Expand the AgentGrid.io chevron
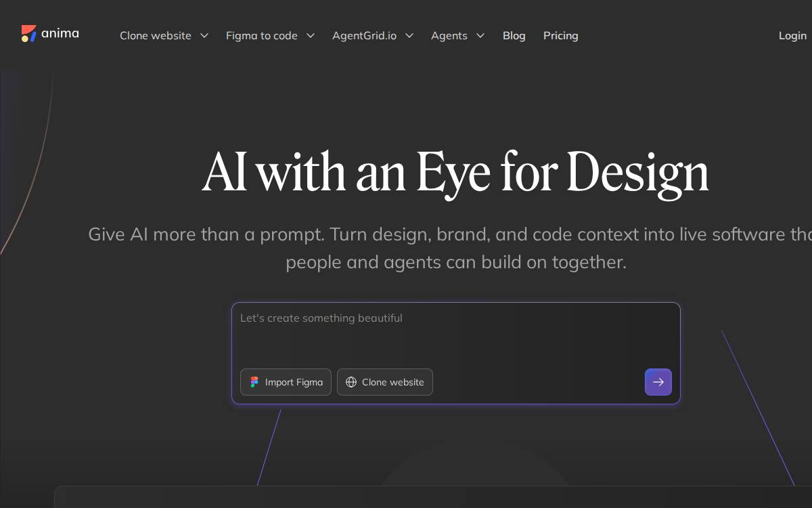 pyautogui.click(x=409, y=35)
